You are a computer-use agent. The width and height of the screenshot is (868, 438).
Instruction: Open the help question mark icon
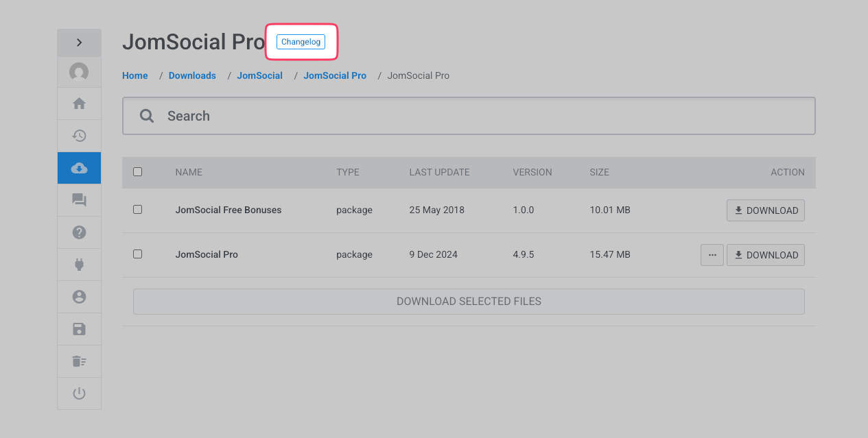point(79,232)
